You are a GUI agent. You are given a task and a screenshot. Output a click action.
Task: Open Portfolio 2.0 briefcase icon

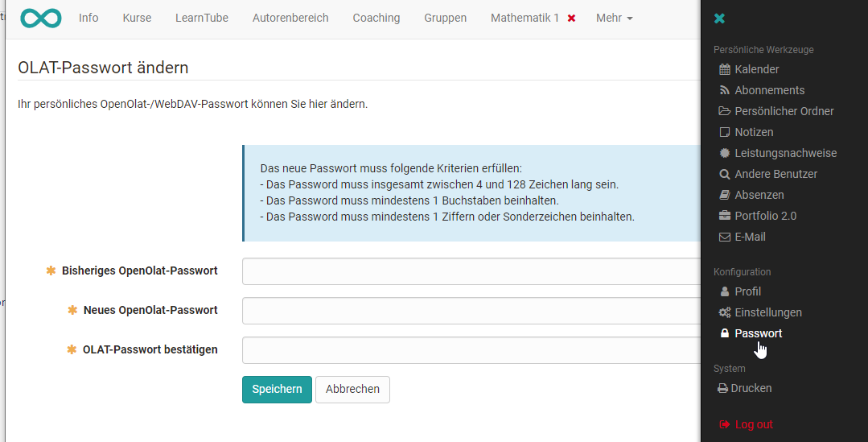725,216
